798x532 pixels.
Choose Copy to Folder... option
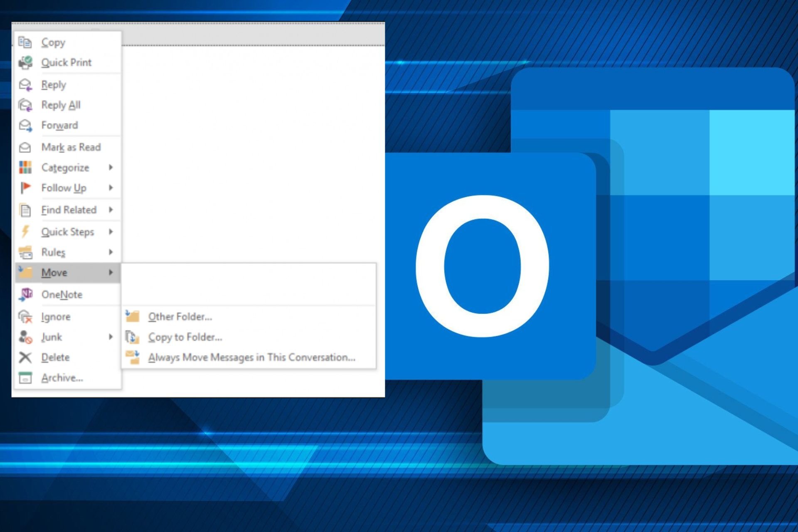pos(249,337)
